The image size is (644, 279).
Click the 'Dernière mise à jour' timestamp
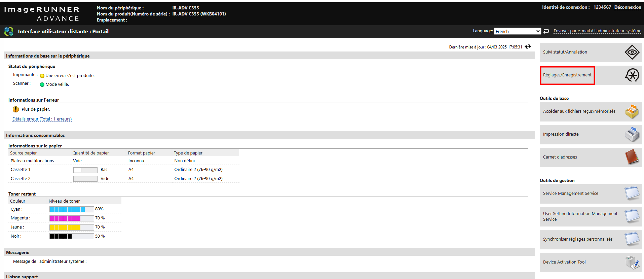(486, 47)
